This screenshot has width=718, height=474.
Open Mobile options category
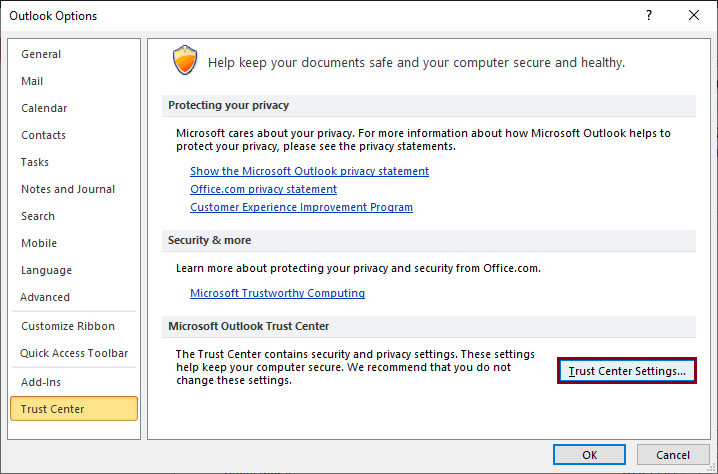point(74,243)
